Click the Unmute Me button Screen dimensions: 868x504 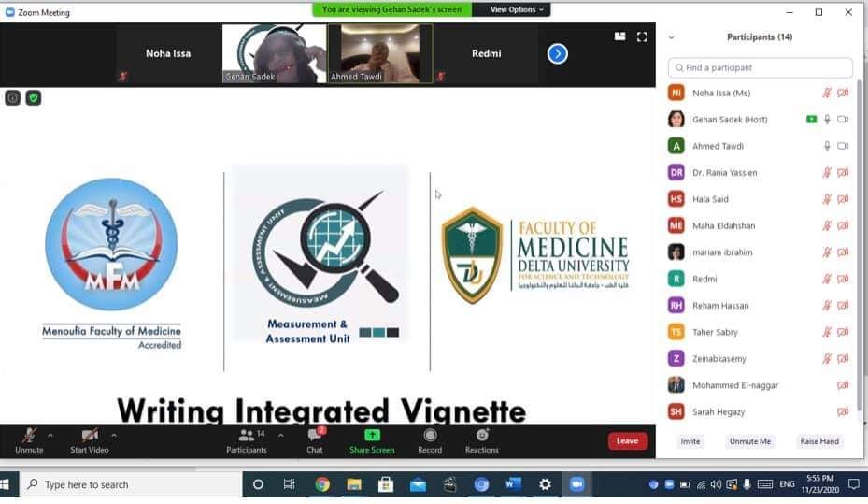[750, 441]
